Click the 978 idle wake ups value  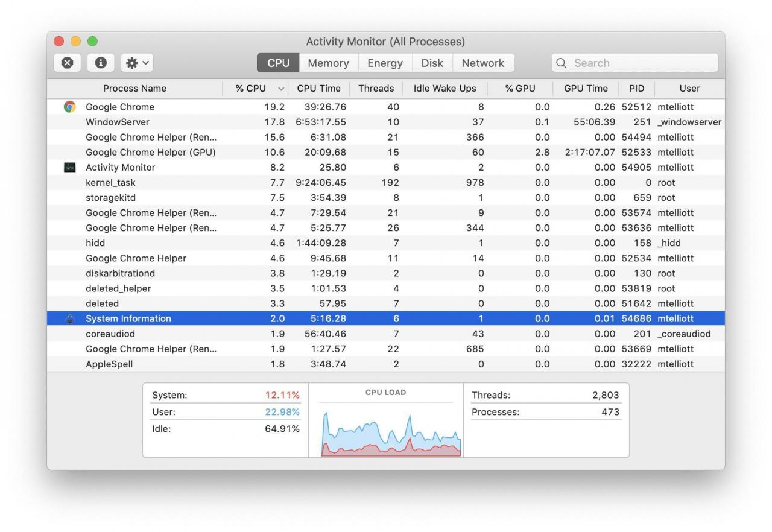pos(475,182)
